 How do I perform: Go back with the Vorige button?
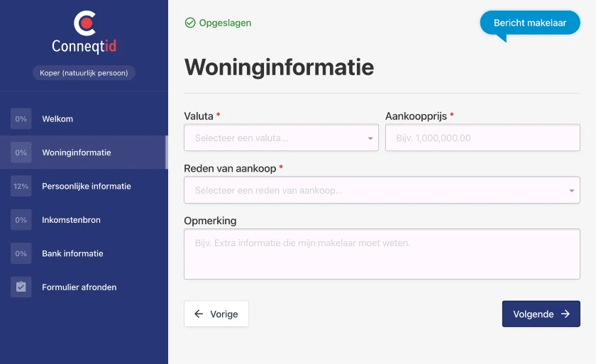(x=216, y=314)
